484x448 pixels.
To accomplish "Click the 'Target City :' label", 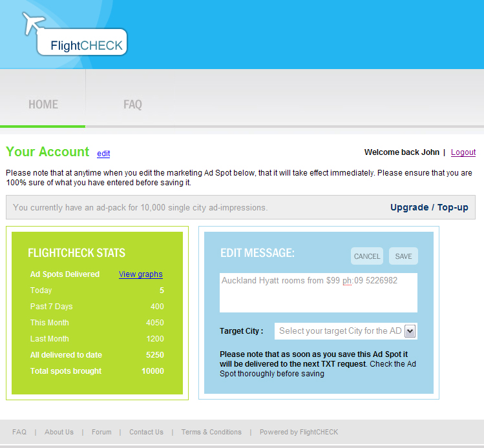I will pos(242,331).
